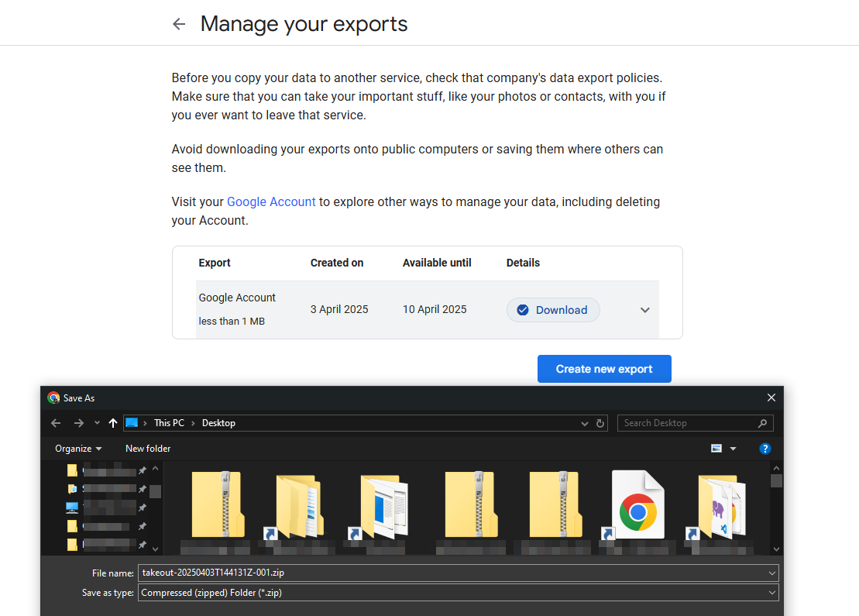Click the back arrow beside Manage your exports

(x=179, y=24)
